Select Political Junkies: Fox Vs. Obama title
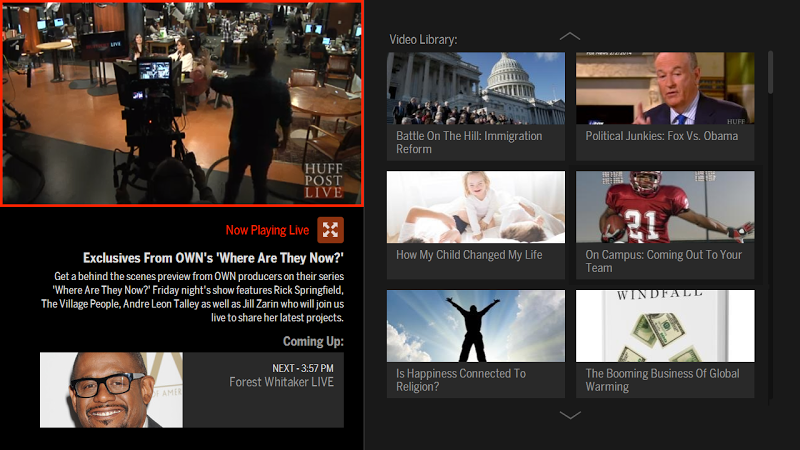Image resolution: width=800 pixels, height=450 pixels. click(661, 136)
